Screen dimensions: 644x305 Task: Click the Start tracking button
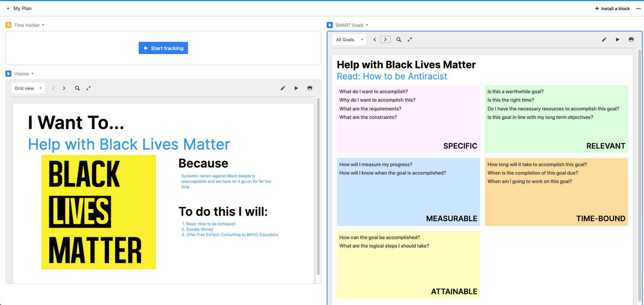tap(163, 48)
